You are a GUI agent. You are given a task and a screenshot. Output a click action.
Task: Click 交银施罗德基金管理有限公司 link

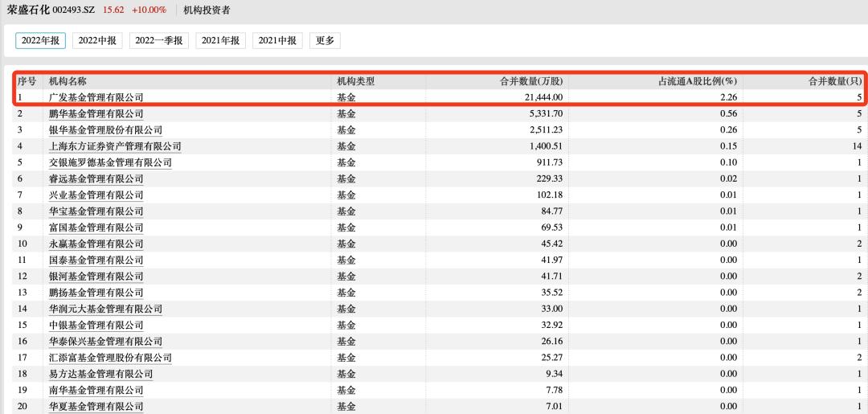coord(110,162)
